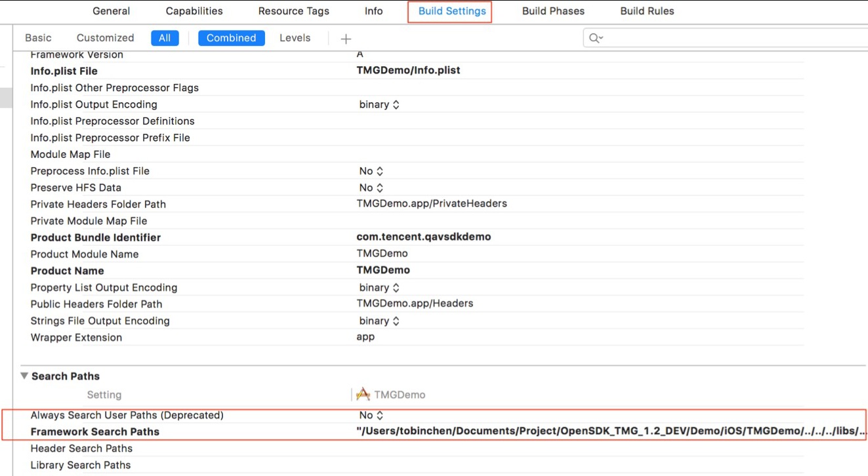
Task: Select Product Bundle Identifier setting
Action: pyautogui.click(x=95, y=237)
